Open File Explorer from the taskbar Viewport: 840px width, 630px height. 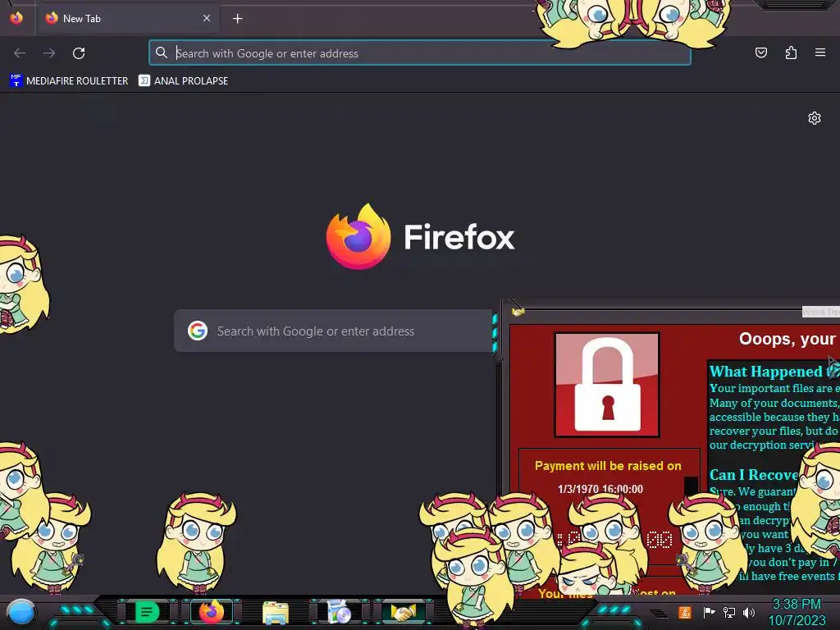tap(276, 612)
